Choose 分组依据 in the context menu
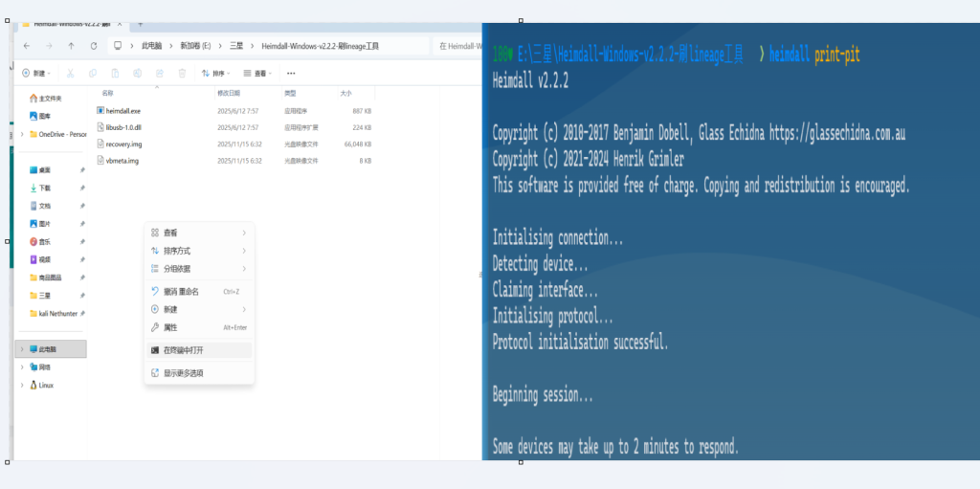 pos(199,269)
